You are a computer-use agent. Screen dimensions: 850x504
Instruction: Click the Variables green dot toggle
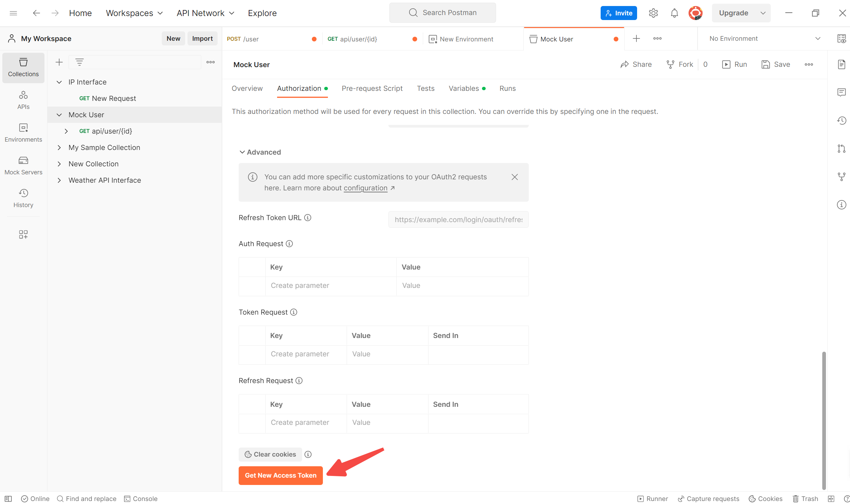tap(483, 88)
